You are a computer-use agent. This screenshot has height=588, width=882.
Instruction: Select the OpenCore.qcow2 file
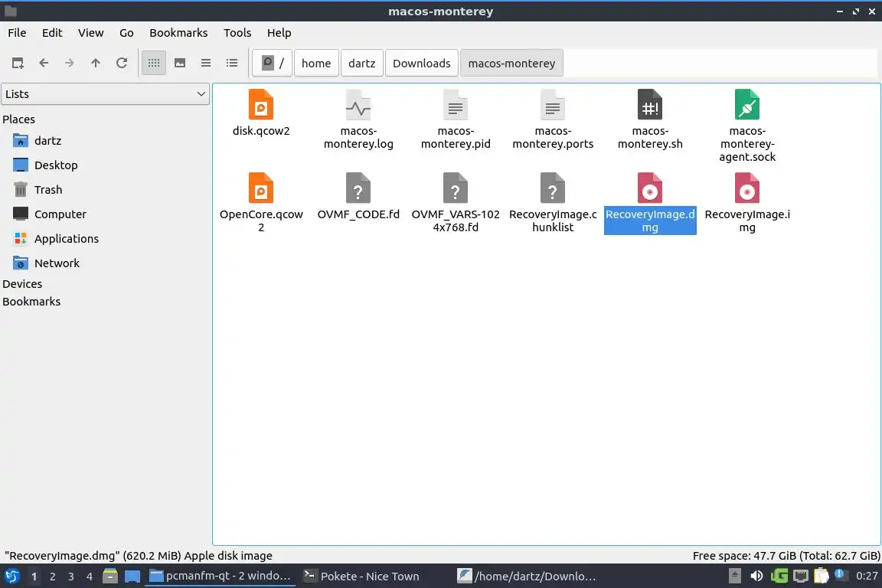(x=261, y=203)
